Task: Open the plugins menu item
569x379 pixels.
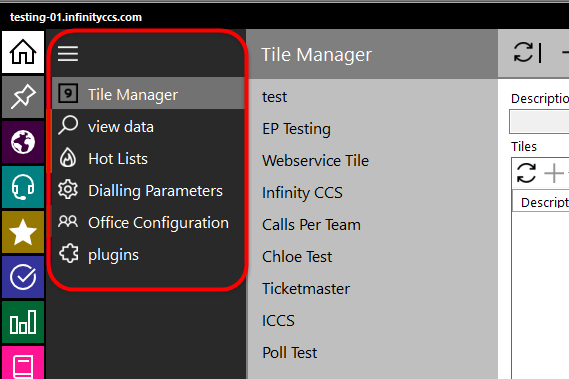Action: [148, 254]
